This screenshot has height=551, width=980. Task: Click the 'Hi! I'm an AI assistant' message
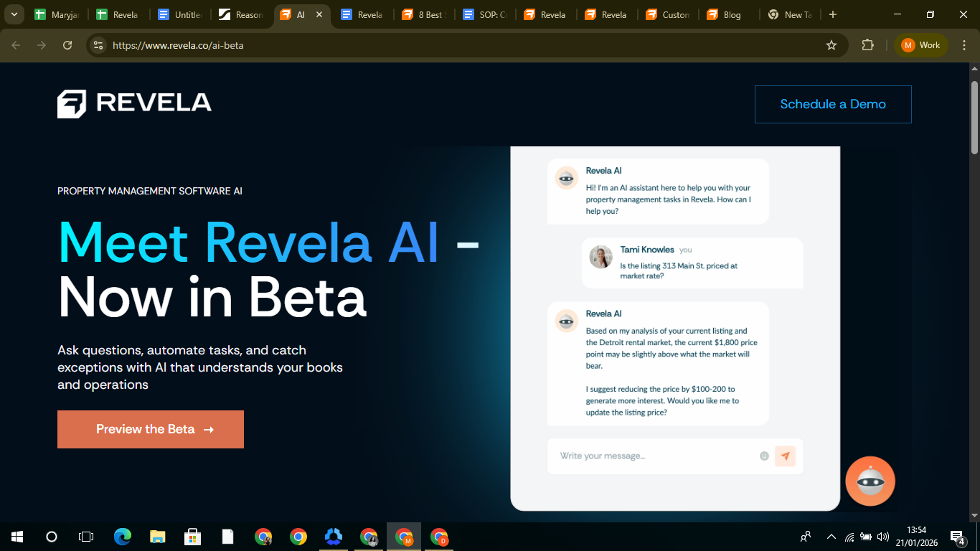tap(668, 199)
